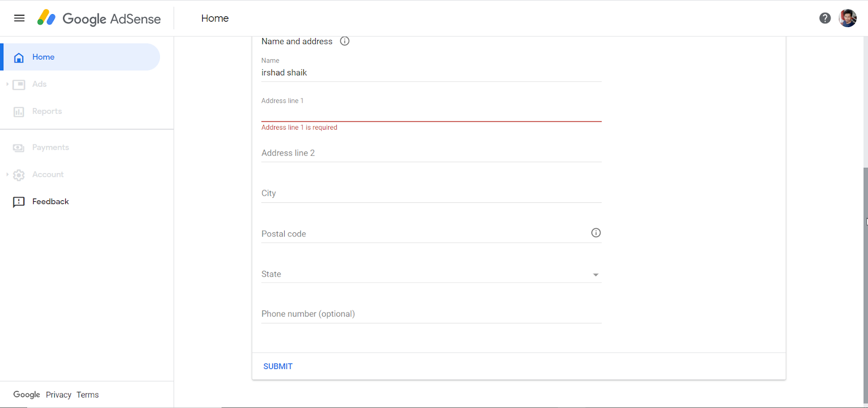Viewport: 868px width, 408px height.
Task: Expand the Ads section arrow
Action: tap(7, 84)
